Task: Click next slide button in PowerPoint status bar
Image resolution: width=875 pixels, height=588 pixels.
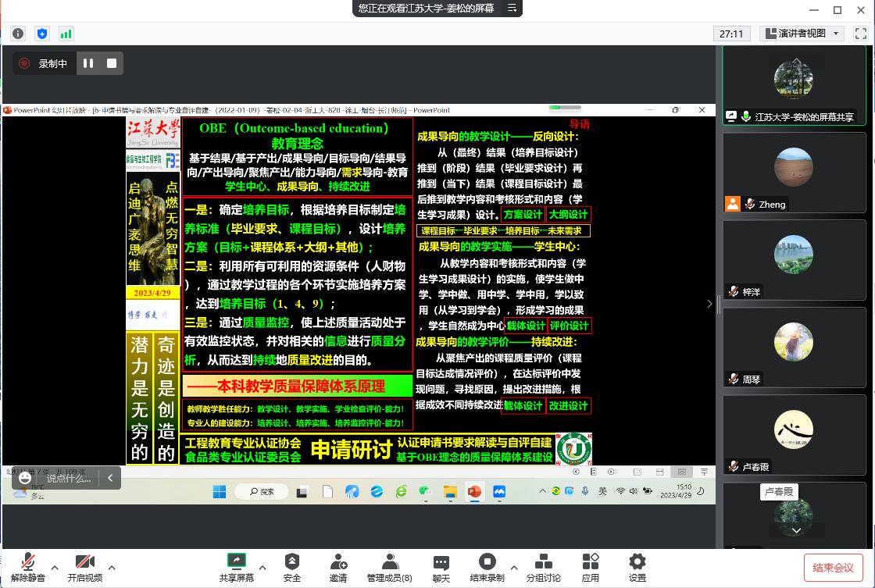Action: coord(611,472)
